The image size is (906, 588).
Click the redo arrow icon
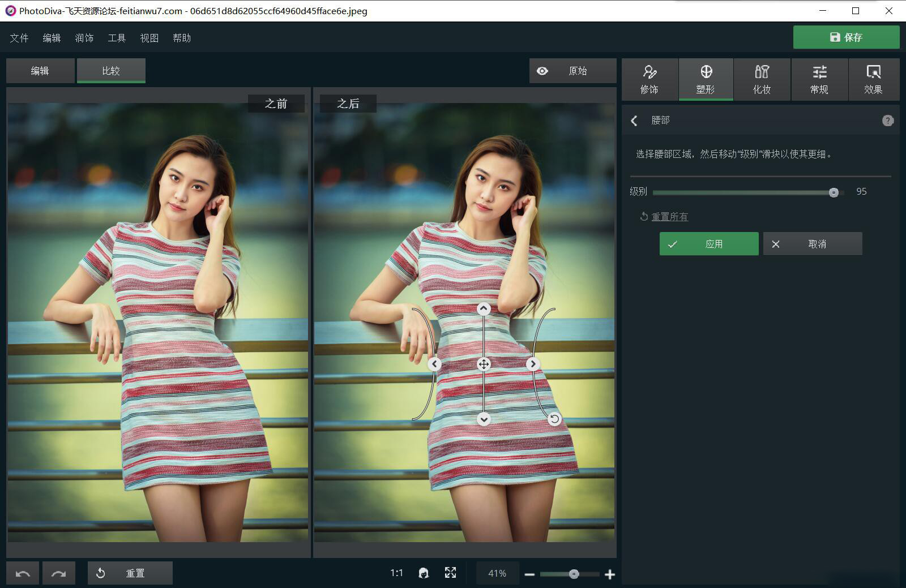(58, 573)
